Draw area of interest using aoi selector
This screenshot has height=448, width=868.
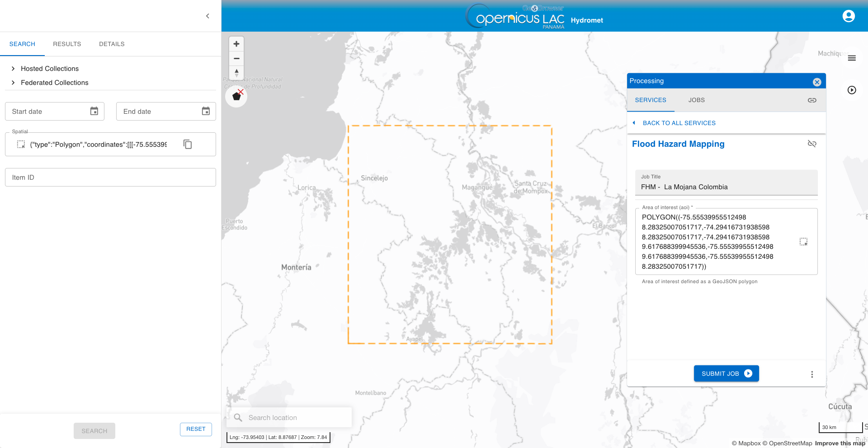click(x=803, y=242)
